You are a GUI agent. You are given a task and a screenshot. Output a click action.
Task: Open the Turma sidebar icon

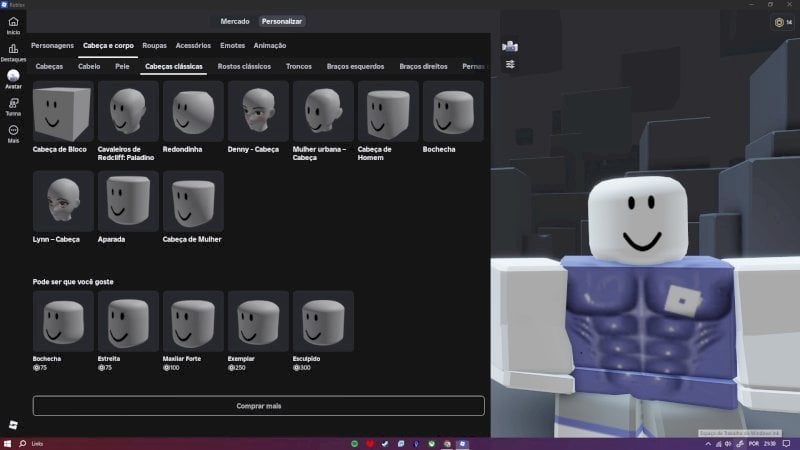[x=13, y=104]
